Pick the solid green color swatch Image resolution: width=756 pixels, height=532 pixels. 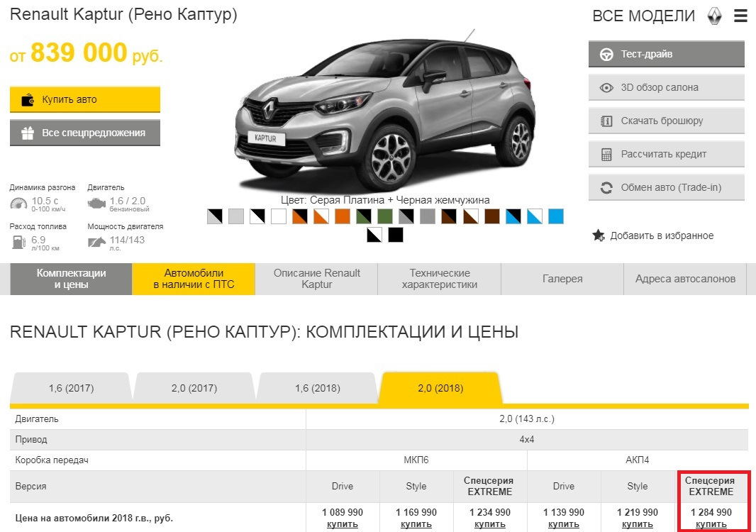point(385,216)
